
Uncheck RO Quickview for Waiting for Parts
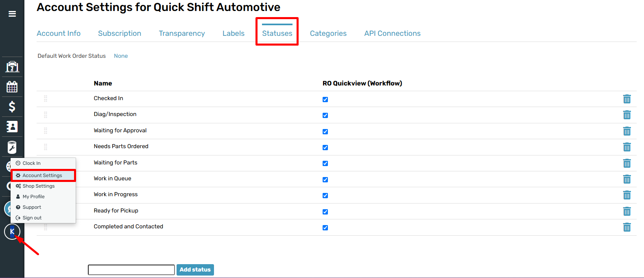click(x=325, y=163)
